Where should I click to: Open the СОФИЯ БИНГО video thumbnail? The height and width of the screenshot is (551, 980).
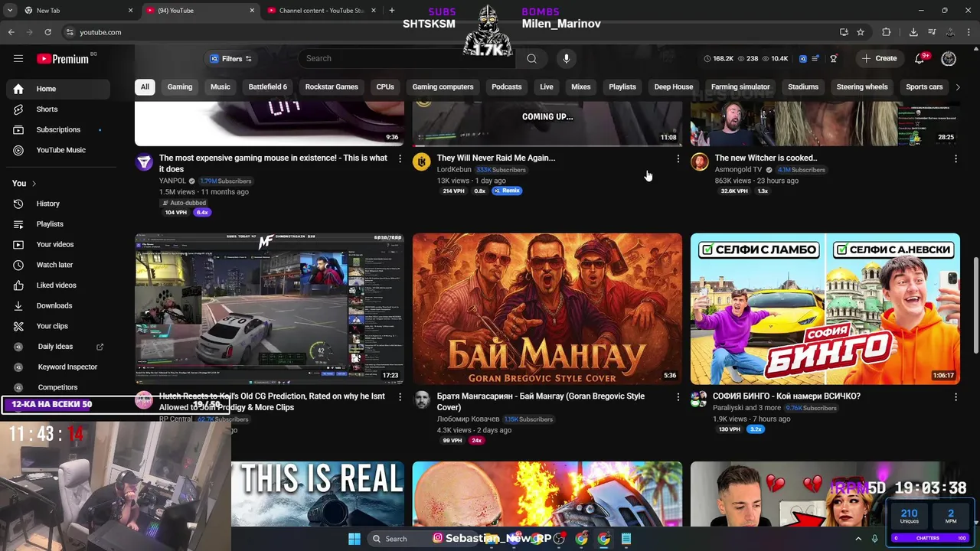(825, 309)
